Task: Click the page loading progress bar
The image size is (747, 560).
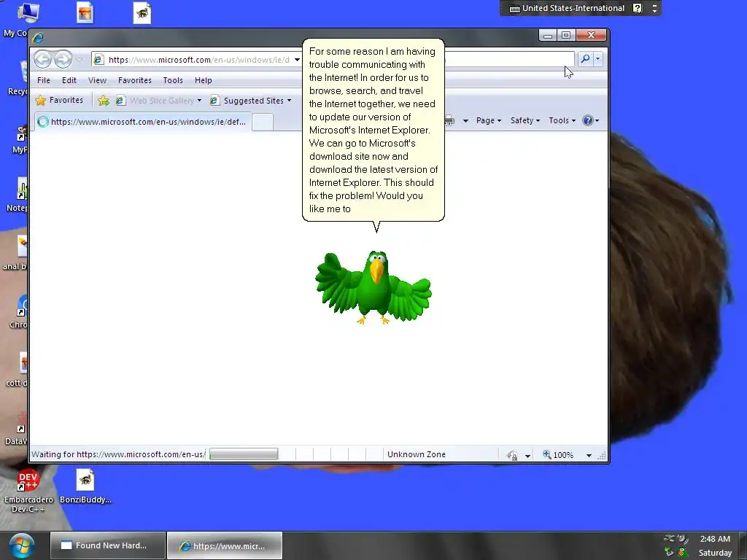Action: pos(244,454)
